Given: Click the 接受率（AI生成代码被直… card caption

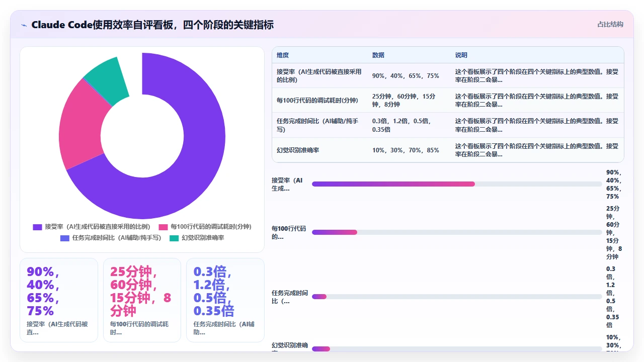Looking at the screenshot, I should [57, 328].
